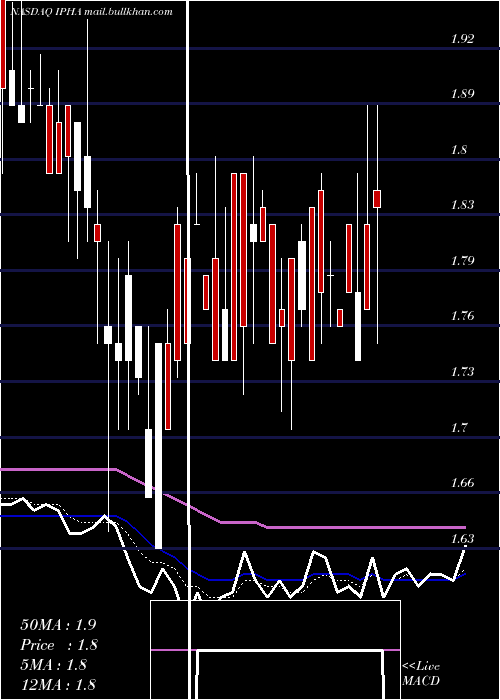Image resolution: width=500 pixels, height=700 pixels.
Task: Click the 1.73 price axis label
Action: pyautogui.click(x=462, y=372)
